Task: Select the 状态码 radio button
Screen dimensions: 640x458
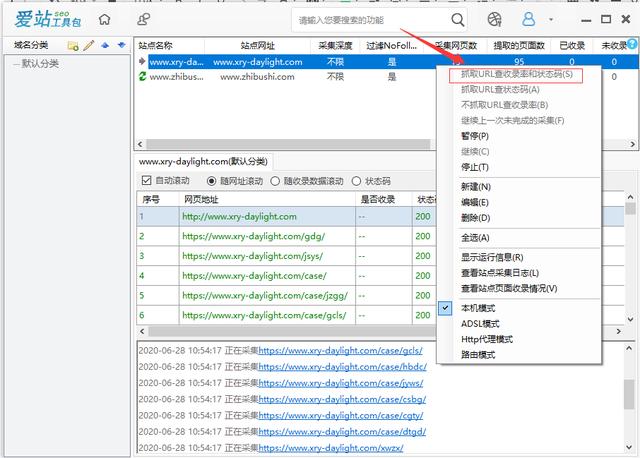Action: click(358, 181)
